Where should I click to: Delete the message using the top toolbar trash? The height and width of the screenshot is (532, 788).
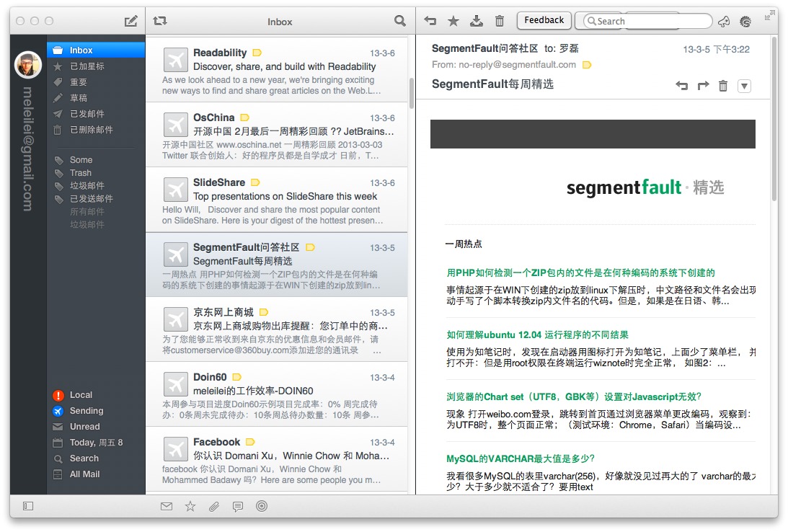click(500, 21)
